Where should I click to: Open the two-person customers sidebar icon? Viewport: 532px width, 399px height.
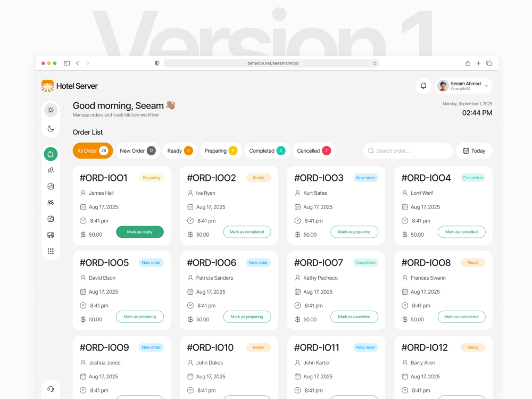(x=51, y=170)
